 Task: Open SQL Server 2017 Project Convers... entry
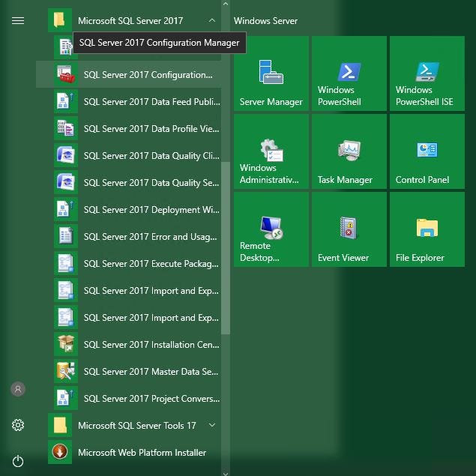[129, 398]
